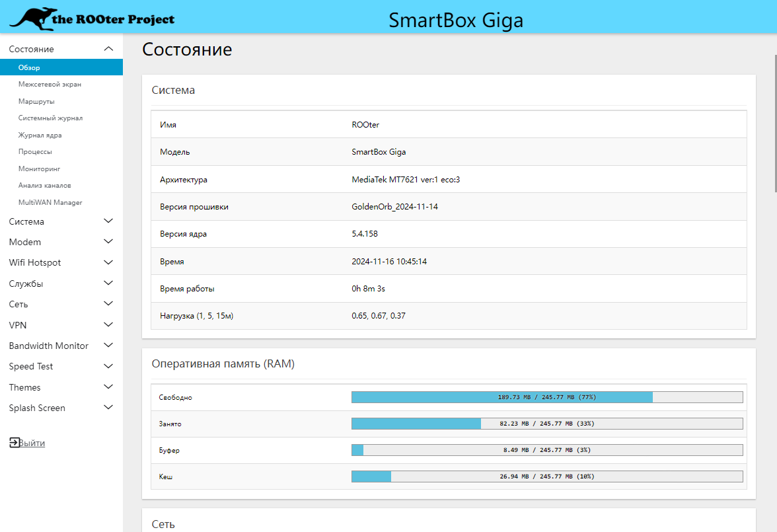Screen dimensions: 777x532
Task: Open MultiWAN Manager page
Action: click(50, 202)
